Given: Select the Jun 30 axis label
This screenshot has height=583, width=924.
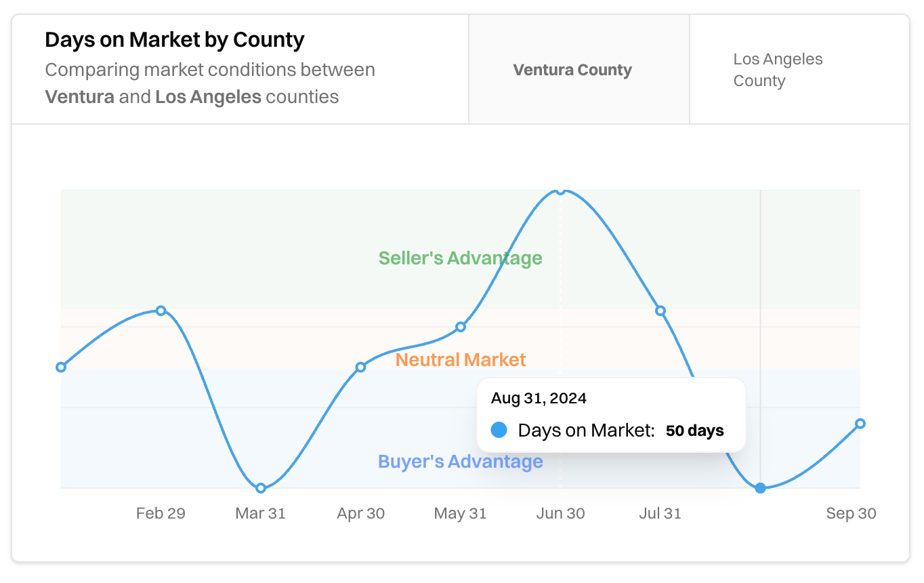Looking at the screenshot, I should coord(561,513).
